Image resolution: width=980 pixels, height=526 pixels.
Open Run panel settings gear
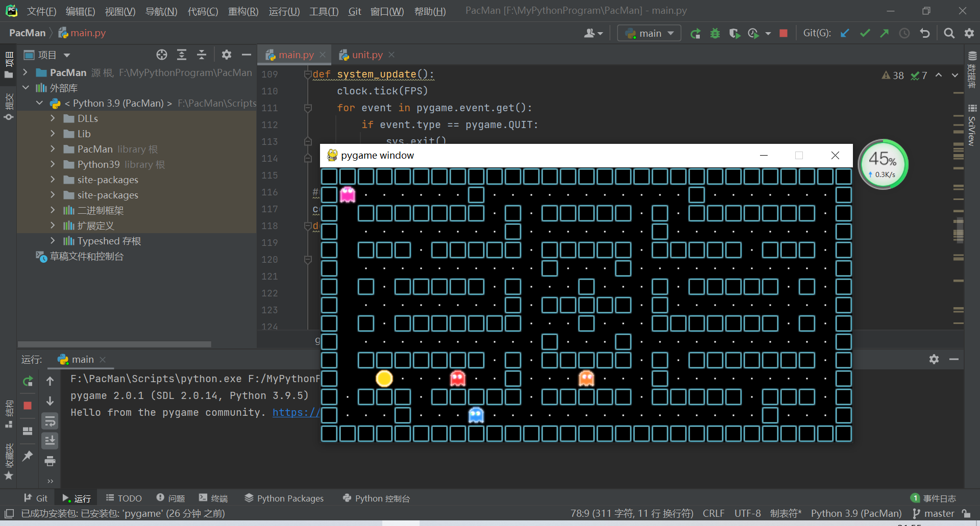coord(934,359)
